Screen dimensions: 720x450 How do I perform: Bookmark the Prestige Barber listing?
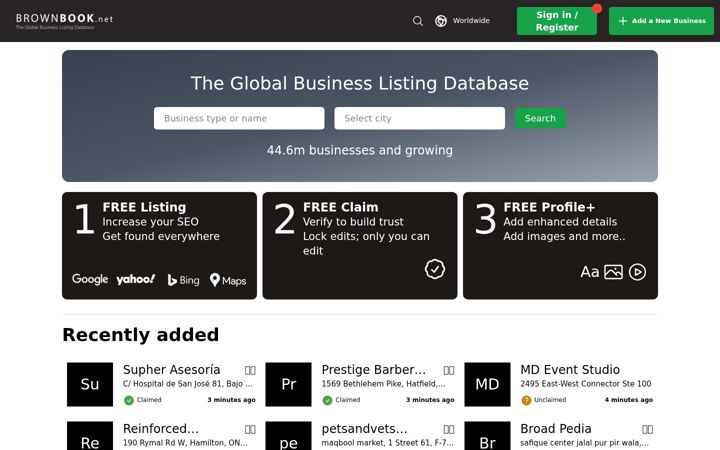coord(449,370)
